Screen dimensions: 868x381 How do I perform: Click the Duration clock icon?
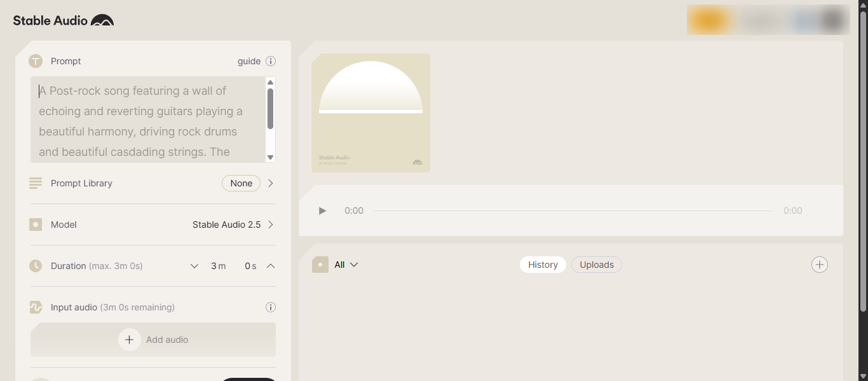point(36,266)
